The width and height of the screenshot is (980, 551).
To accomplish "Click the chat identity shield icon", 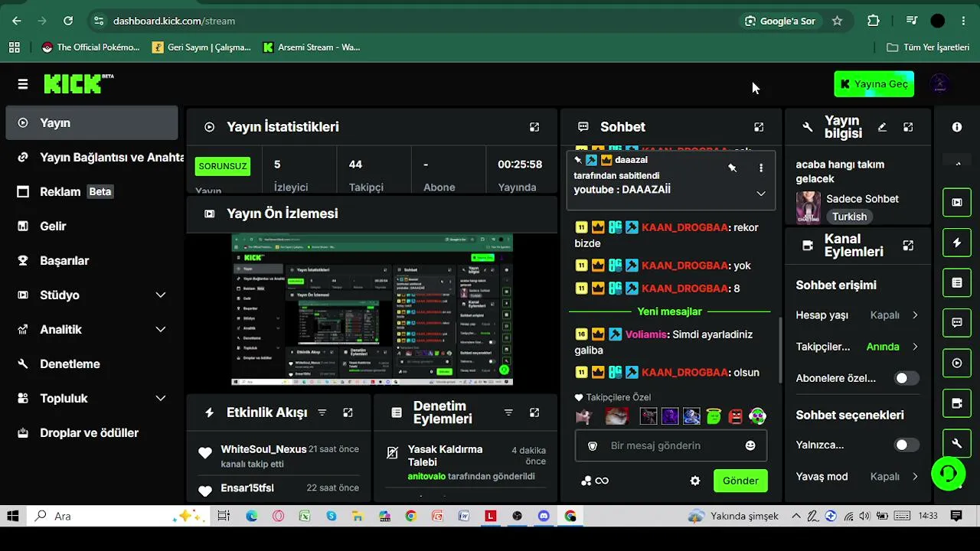I will coord(592,445).
